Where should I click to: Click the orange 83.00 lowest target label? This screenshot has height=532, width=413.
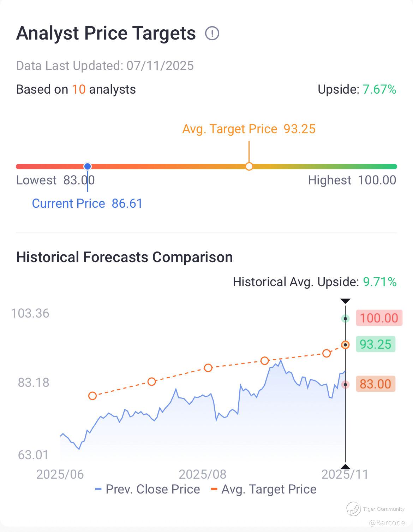[376, 384]
